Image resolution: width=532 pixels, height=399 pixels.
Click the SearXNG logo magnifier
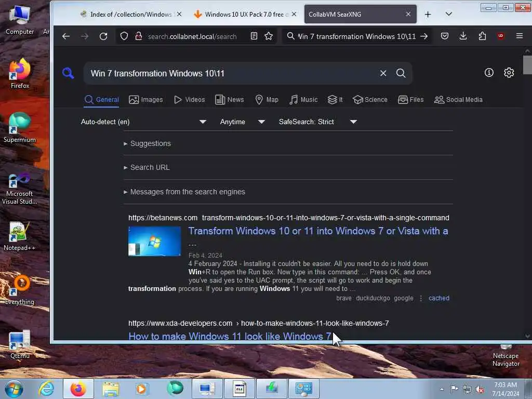click(68, 73)
